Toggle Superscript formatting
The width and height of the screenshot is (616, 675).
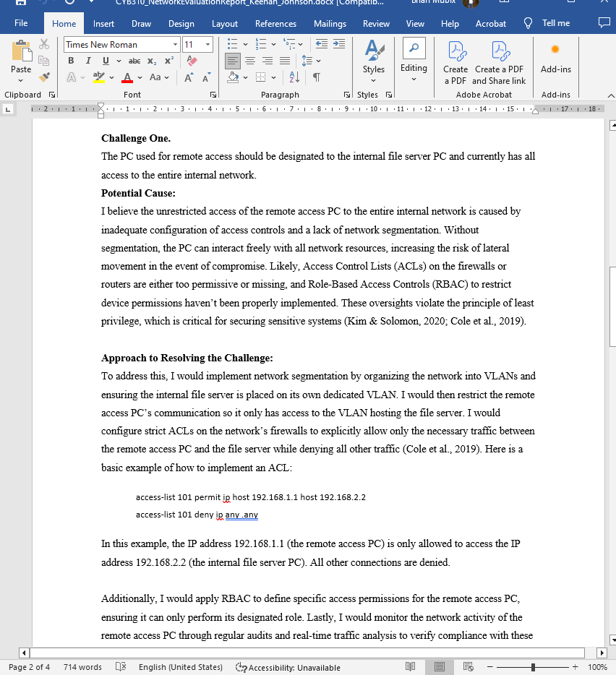(x=169, y=61)
